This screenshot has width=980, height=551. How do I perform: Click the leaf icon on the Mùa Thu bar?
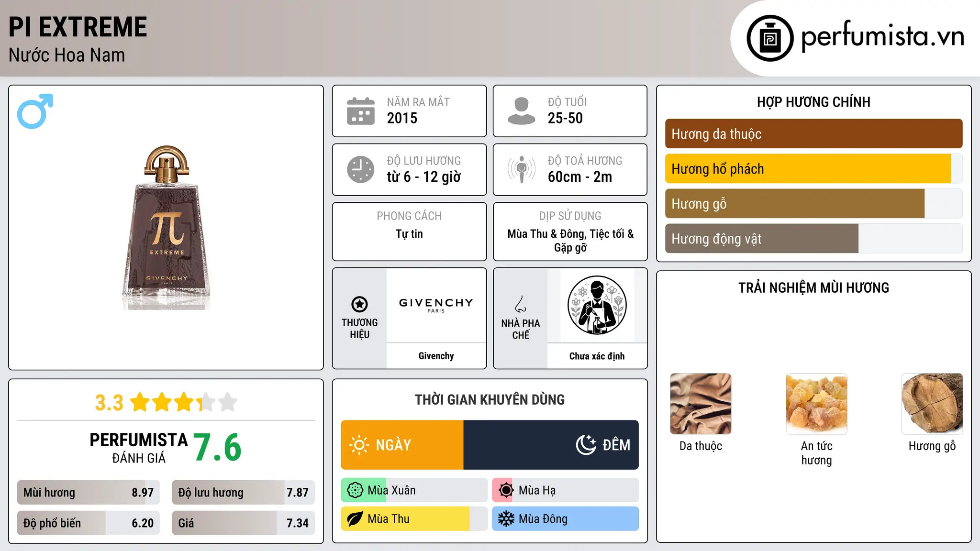pyautogui.click(x=355, y=519)
